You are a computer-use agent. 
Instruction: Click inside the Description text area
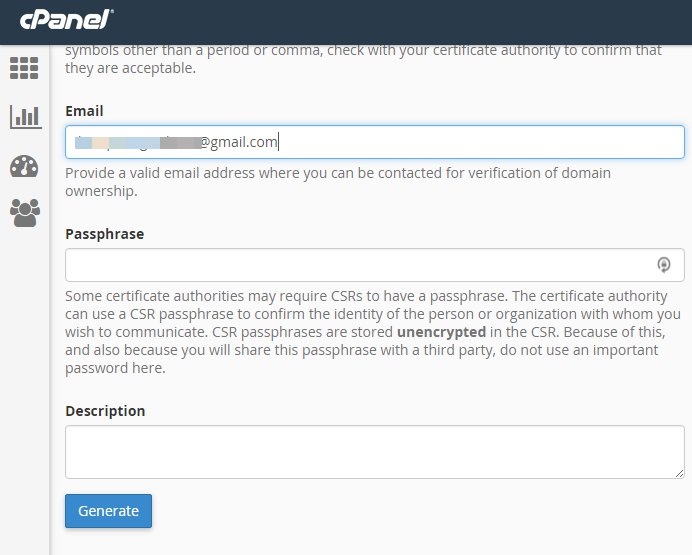tap(374, 452)
